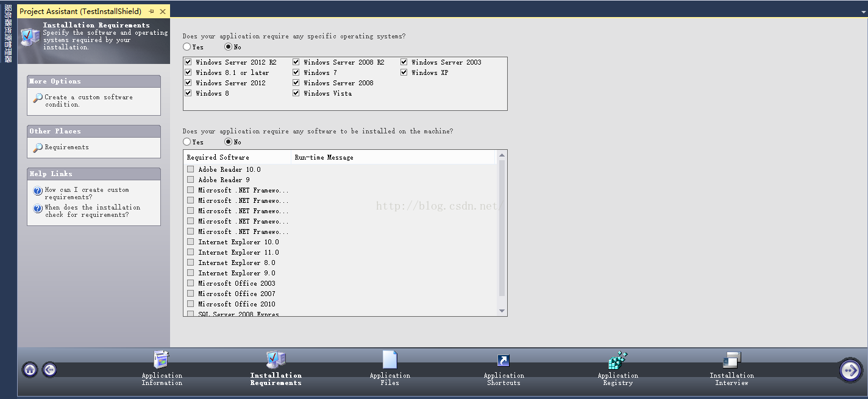Check Microsoft Office 2003 requirement

point(191,283)
